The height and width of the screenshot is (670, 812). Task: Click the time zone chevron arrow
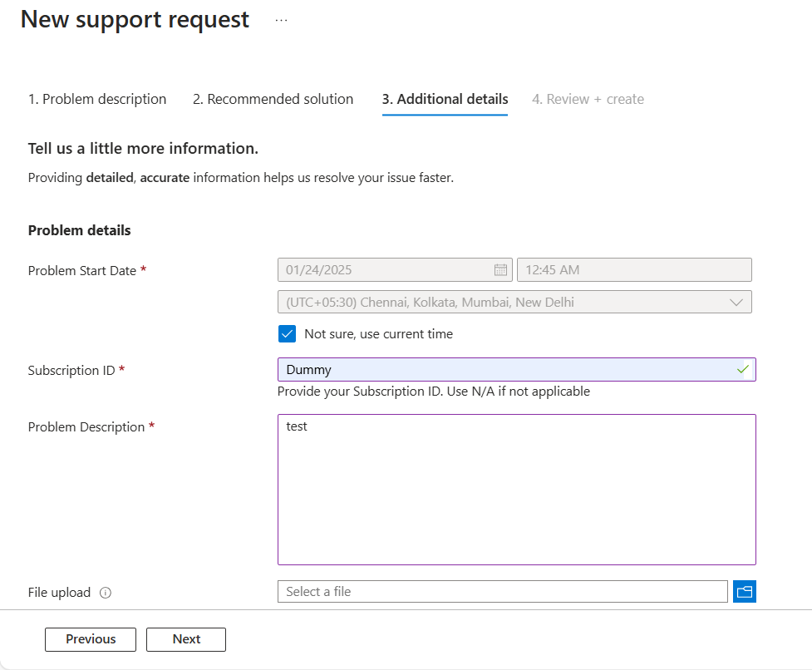(x=736, y=302)
